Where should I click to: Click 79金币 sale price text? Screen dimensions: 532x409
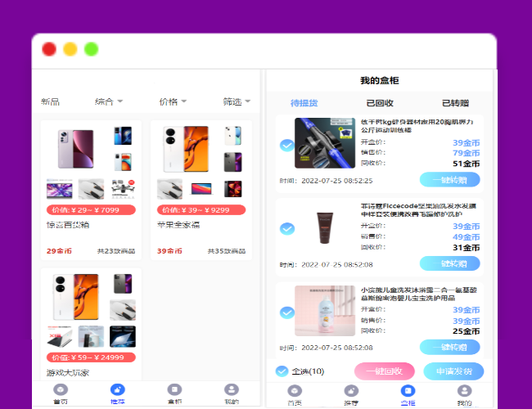tap(467, 153)
